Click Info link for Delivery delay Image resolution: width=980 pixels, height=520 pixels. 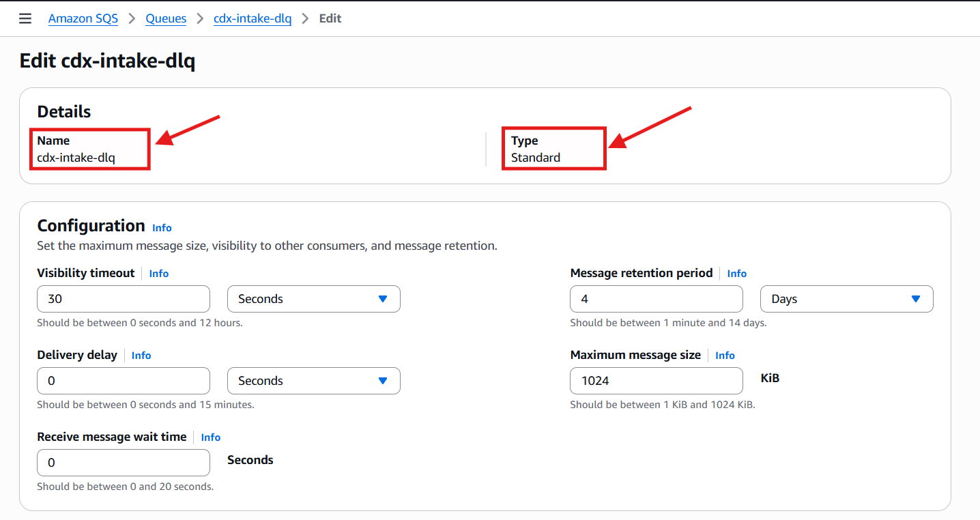click(x=141, y=356)
